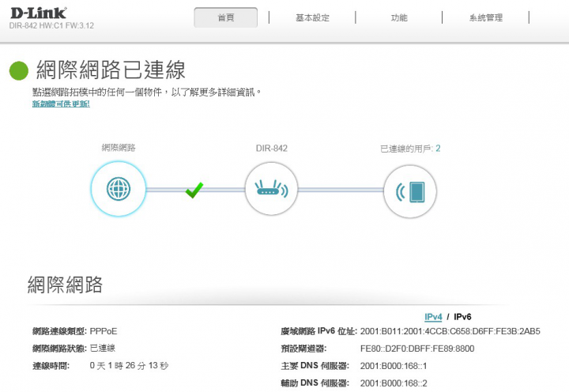Screen dimensions: 569x392
Task: Click WAN IPv6 address 2001:B011:2001:4CCB:C658:D6FF:FE3B:2AB5
Action: 450,331
